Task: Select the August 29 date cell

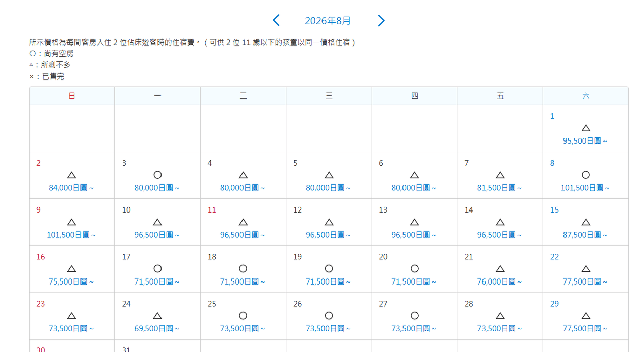Action: click(x=586, y=316)
